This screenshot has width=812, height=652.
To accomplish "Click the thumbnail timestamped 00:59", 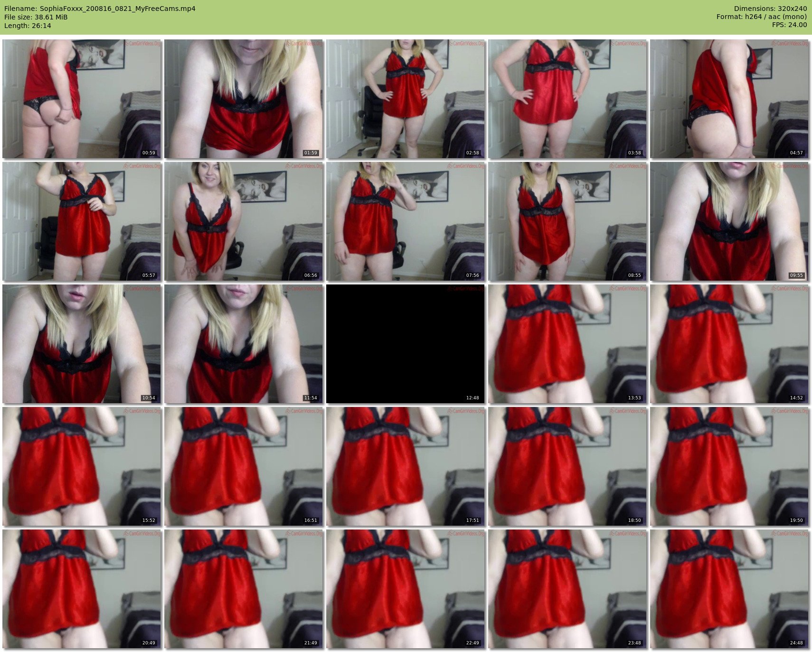I will (x=82, y=99).
